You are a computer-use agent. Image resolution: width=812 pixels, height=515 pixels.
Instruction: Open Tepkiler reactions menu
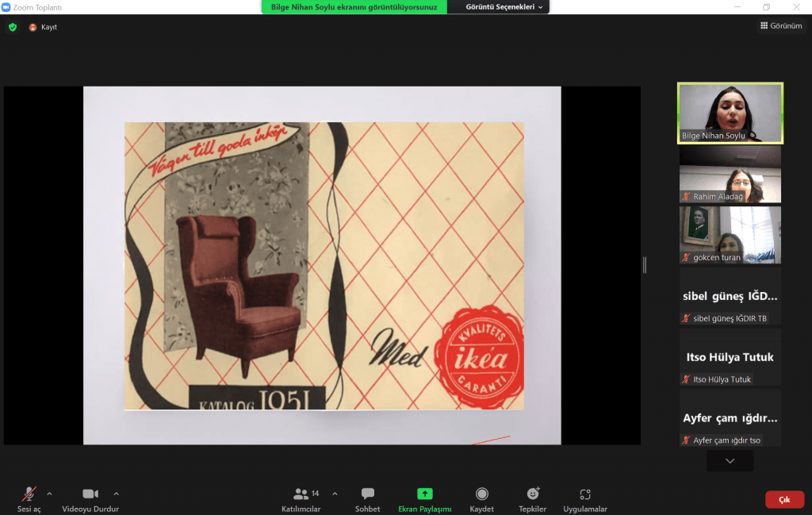click(x=532, y=499)
